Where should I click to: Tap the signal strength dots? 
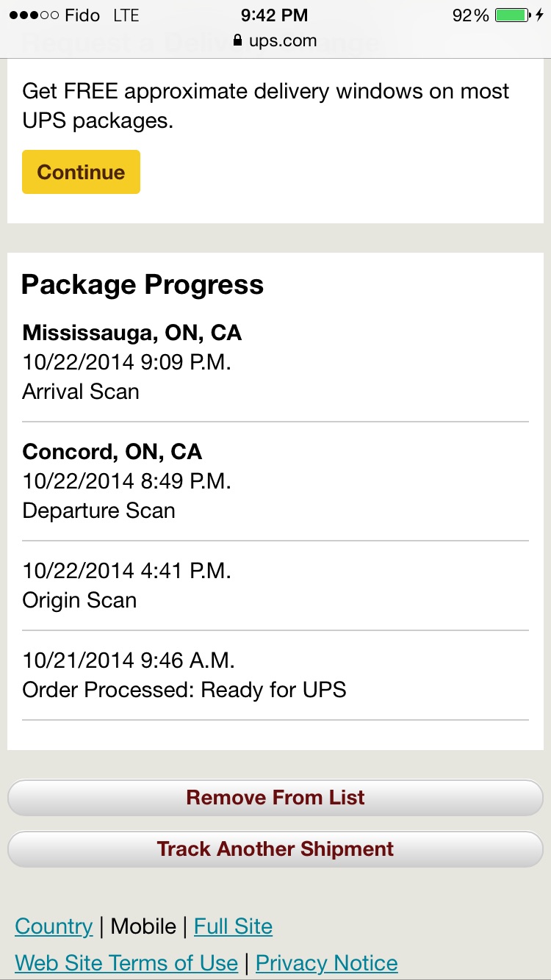click(34, 15)
